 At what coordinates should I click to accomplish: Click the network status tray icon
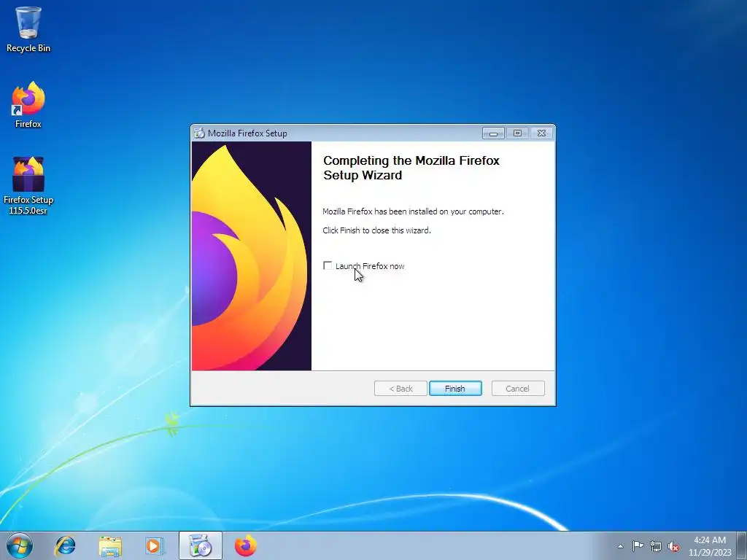point(656,546)
